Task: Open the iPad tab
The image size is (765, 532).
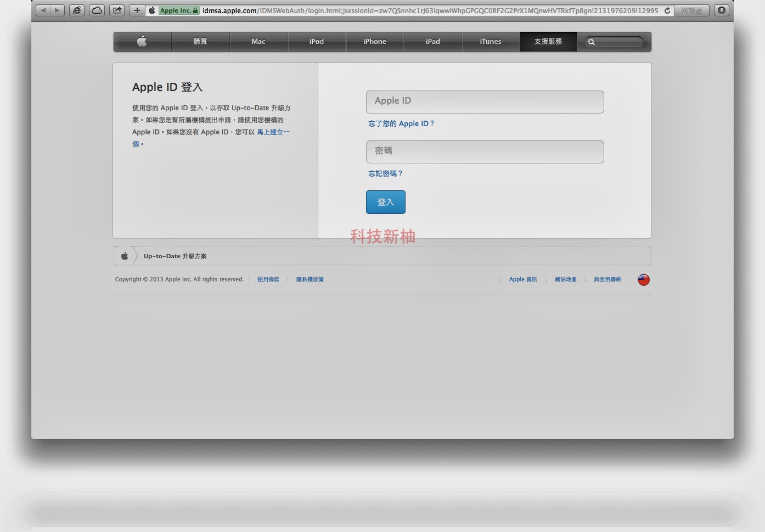Action: pos(433,41)
